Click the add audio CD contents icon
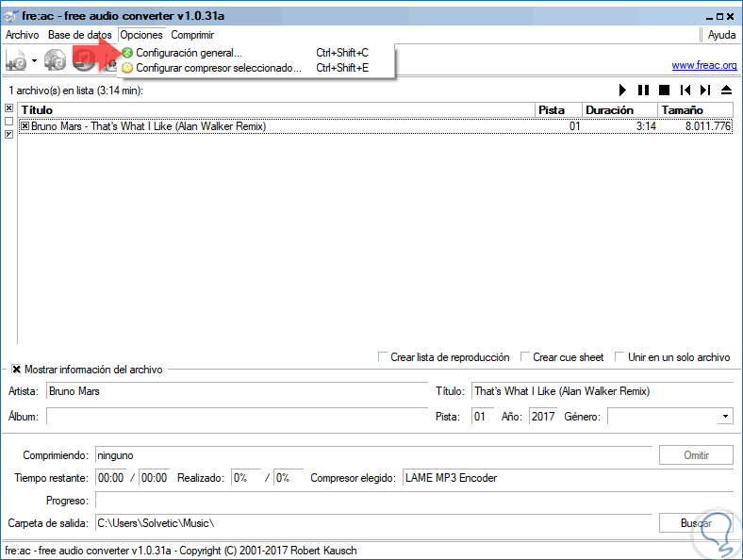This screenshot has width=743, height=560. (55, 60)
